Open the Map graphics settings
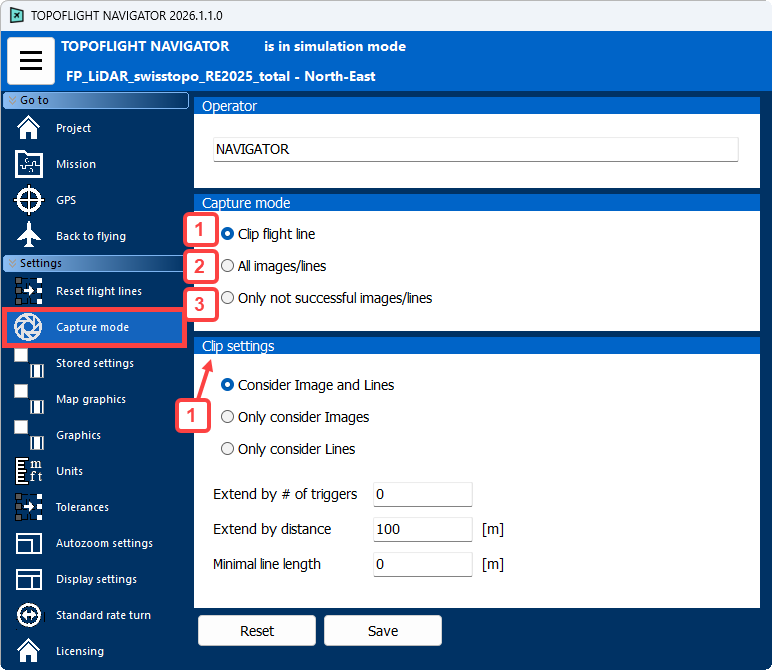772x670 pixels. 90,399
